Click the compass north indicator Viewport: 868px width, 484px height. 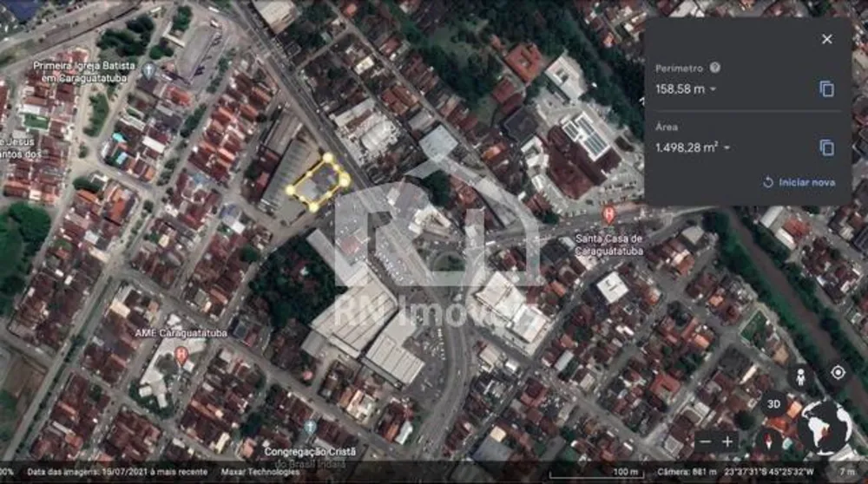tap(768, 442)
